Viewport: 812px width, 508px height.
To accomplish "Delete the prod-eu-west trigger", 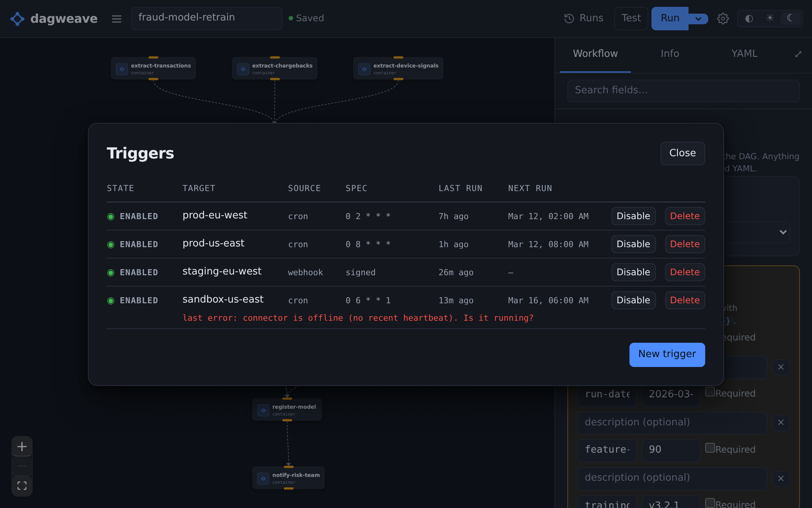I will [x=685, y=216].
